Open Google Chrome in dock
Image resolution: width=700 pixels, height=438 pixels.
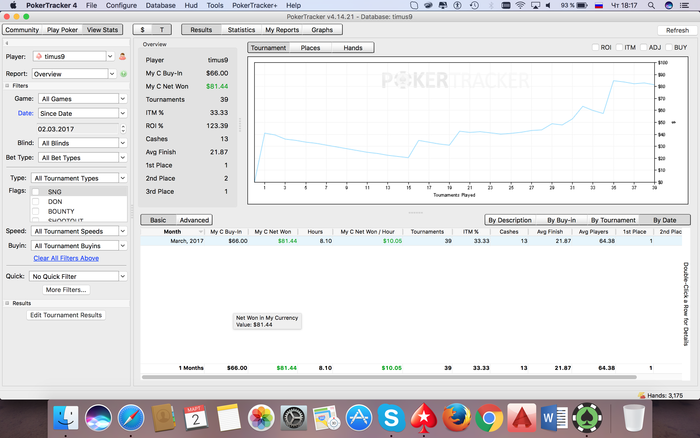coord(489,418)
